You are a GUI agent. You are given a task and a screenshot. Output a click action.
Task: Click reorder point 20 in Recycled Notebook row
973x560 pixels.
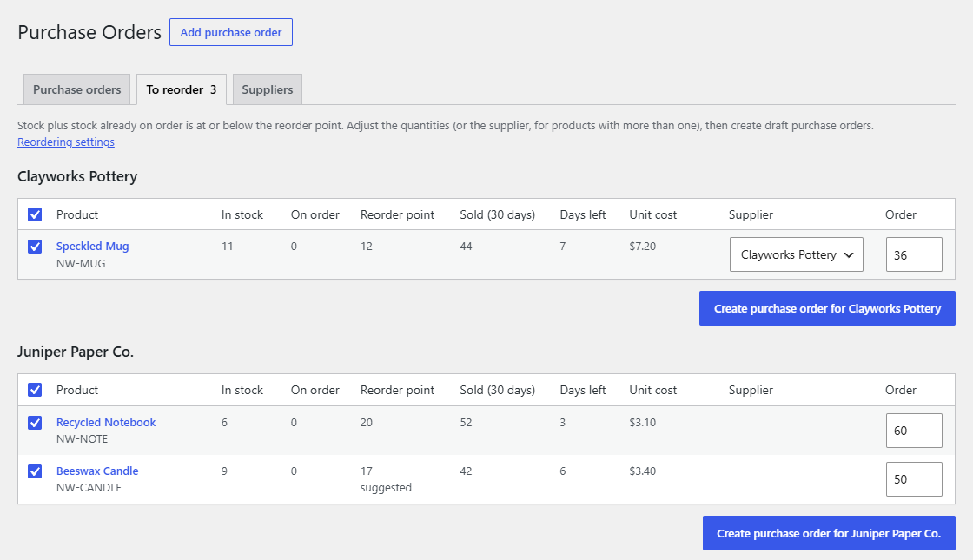tap(367, 422)
